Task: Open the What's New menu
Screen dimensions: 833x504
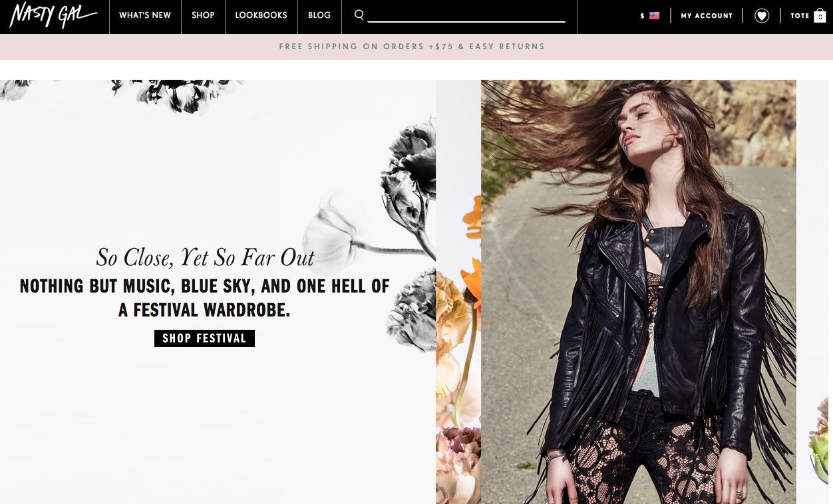Action: coord(145,15)
